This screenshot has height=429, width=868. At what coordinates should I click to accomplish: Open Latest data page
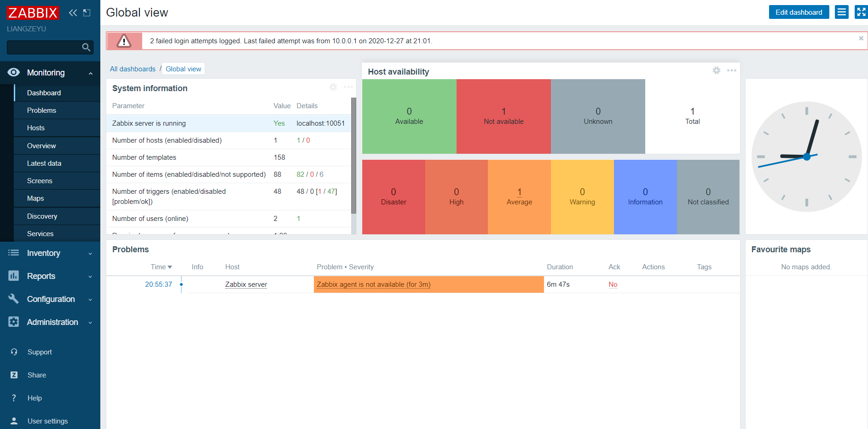point(57,163)
